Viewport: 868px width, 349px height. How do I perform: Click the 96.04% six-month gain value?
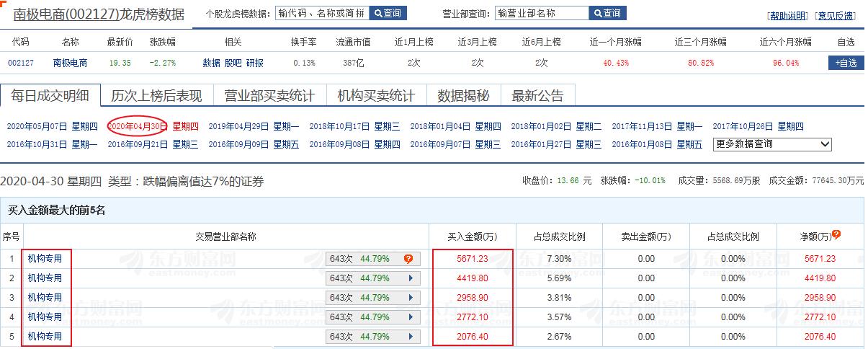(786, 63)
